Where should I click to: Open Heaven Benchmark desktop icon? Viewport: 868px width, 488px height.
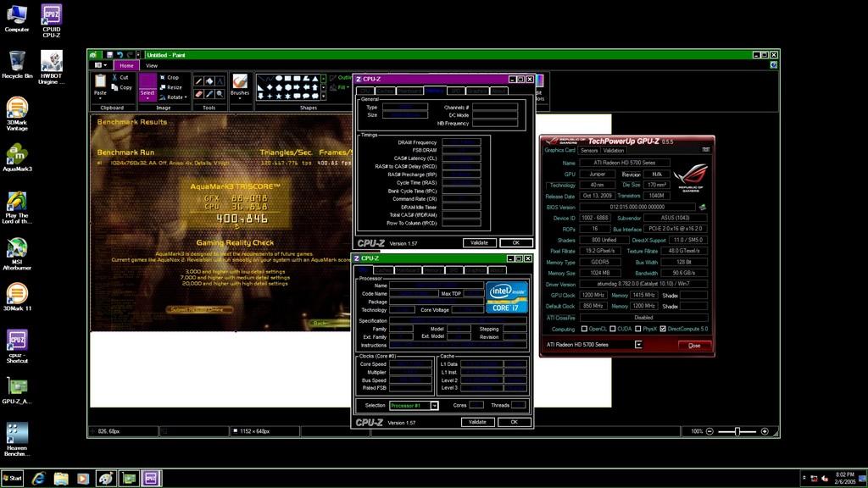click(17, 440)
